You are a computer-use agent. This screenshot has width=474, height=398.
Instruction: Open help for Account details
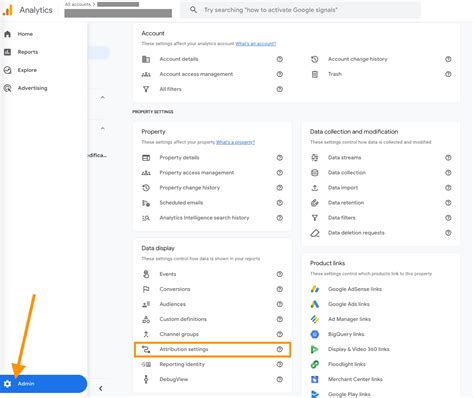point(280,59)
